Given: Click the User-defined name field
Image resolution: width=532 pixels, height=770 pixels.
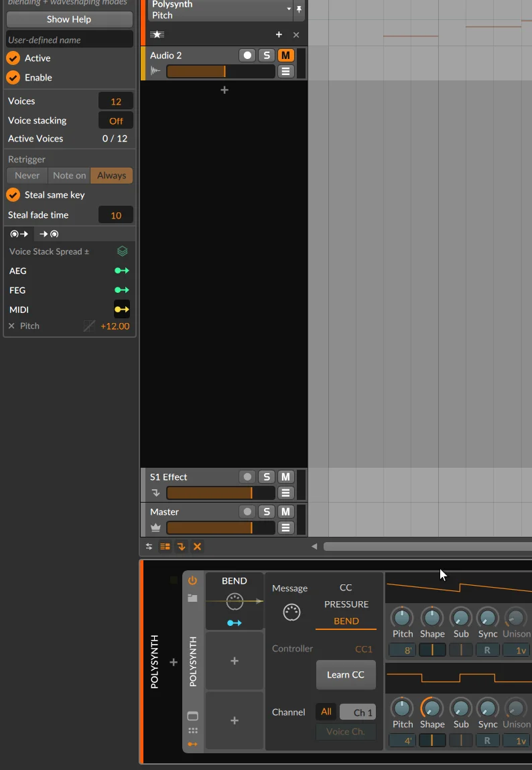Looking at the screenshot, I should click(69, 40).
